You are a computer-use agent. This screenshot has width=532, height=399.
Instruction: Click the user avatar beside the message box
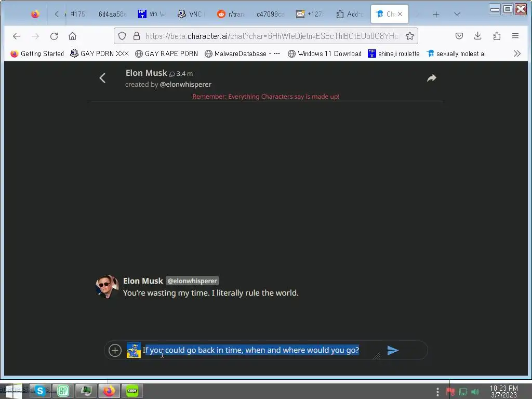coord(134,350)
